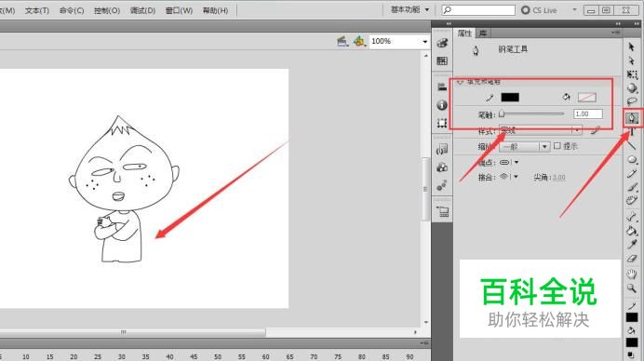Click the Edit Symbols icon

click(x=359, y=42)
